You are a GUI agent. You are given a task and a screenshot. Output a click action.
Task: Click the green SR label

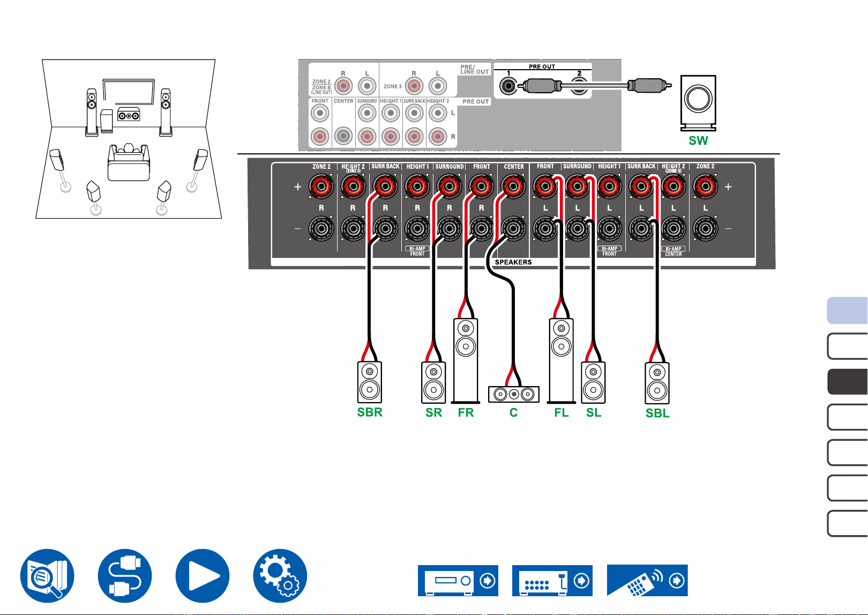pos(433,412)
